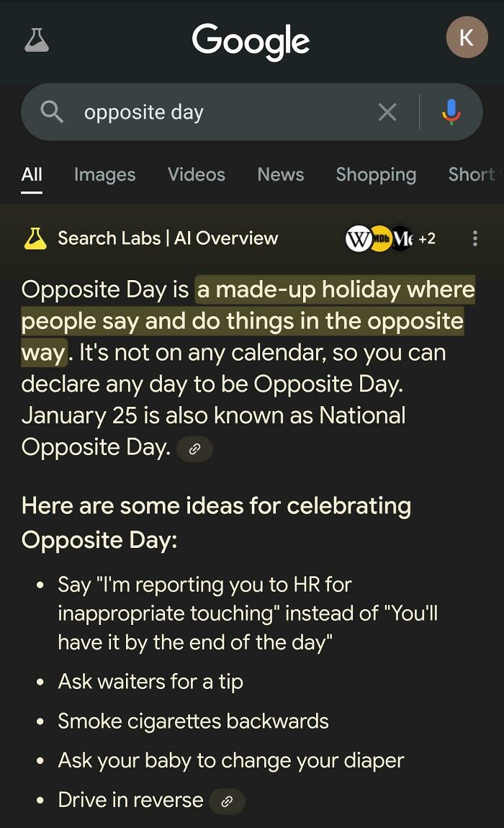504x828 pixels.
Task: Stay on the All results tab
Action: [x=32, y=174]
